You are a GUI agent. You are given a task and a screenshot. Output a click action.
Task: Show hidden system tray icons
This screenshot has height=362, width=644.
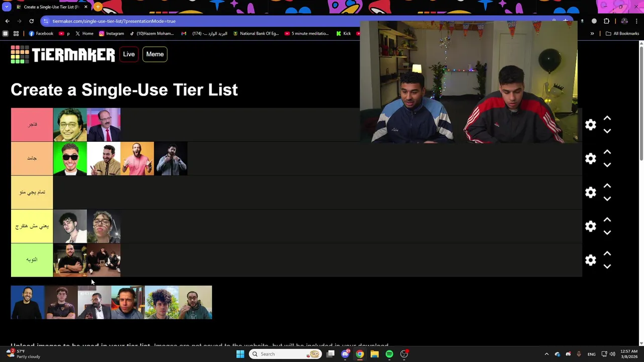tap(546, 354)
